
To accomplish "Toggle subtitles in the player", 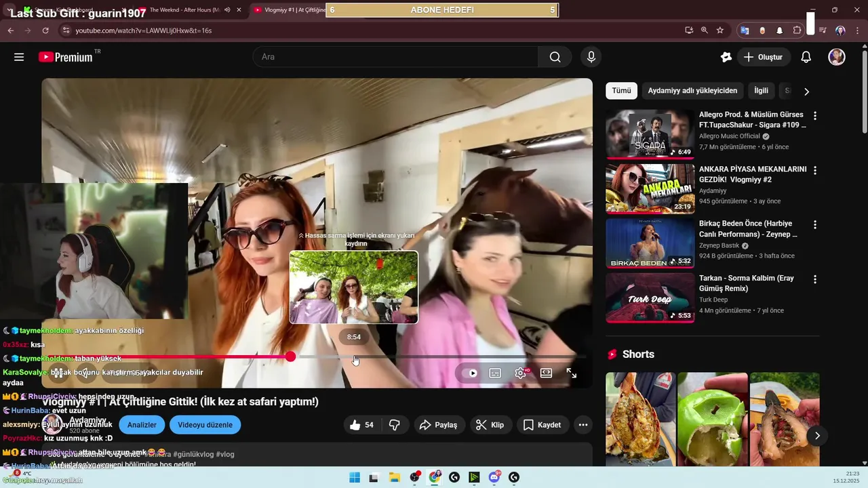I will point(495,373).
